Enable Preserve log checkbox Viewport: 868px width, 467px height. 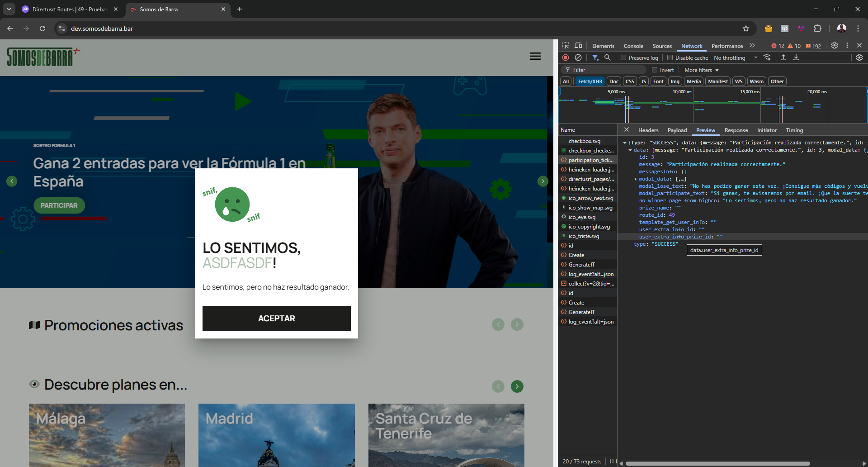click(623, 57)
